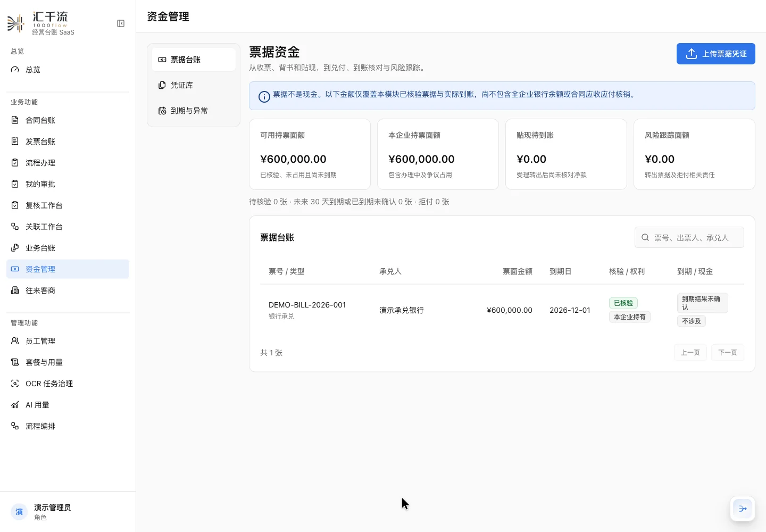This screenshot has width=766, height=532.
Task: Open the 凭证库 tab
Action: tap(194, 85)
